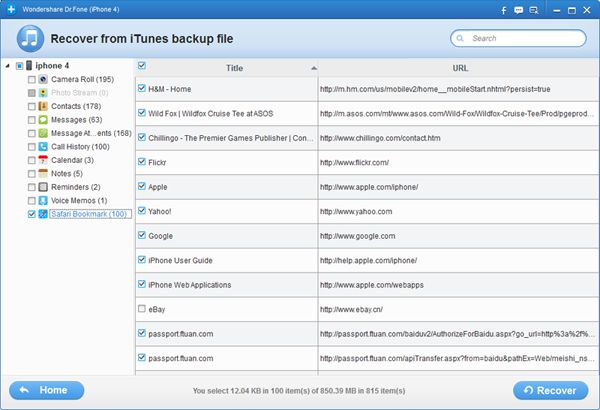Uncheck the Safari Bookmark checkbox
This screenshot has width=600, height=410.
[x=32, y=214]
